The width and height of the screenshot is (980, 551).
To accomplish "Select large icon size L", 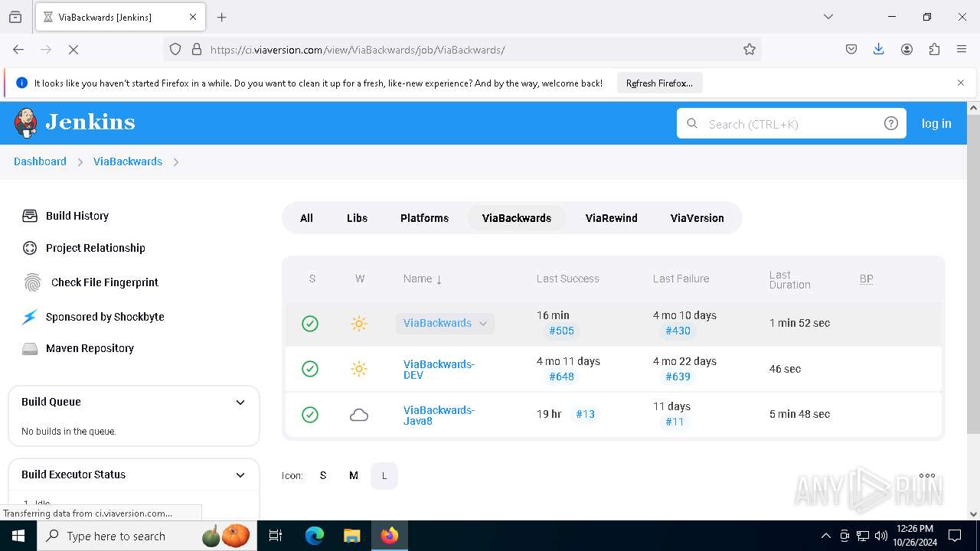I will point(384,475).
